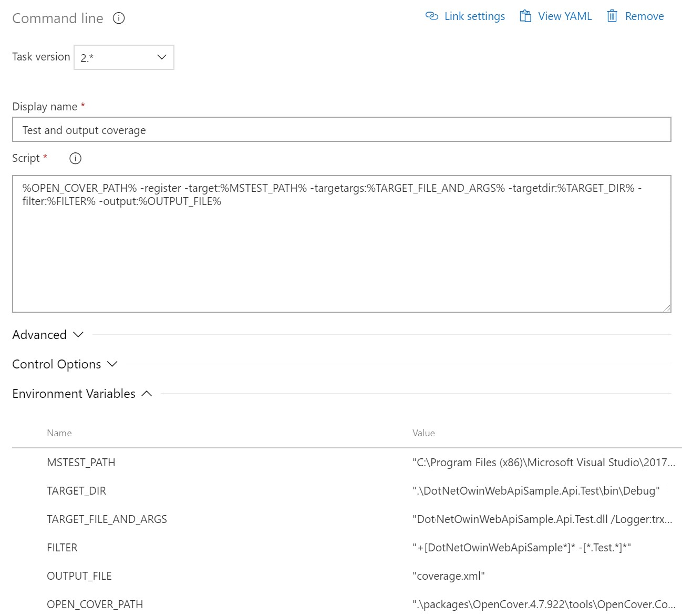This screenshot has width=682, height=616.
Task: Select the MSTEST_PATH variable name
Action: coord(81,463)
